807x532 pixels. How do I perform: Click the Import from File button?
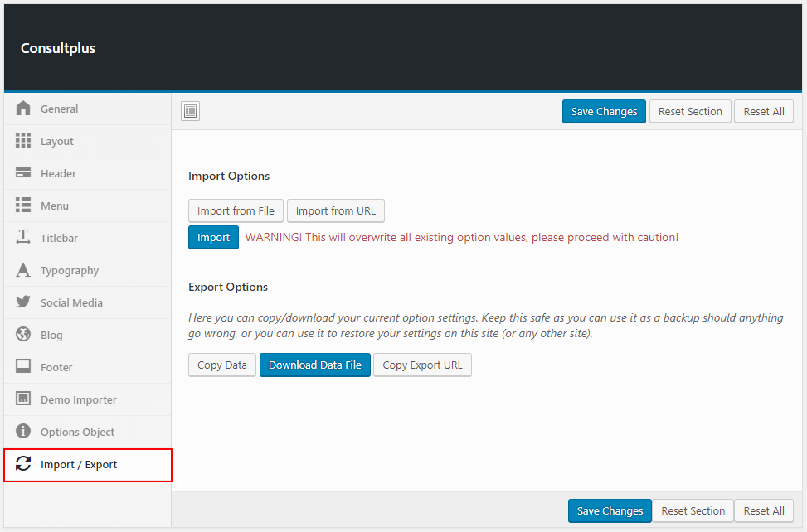[x=236, y=210]
